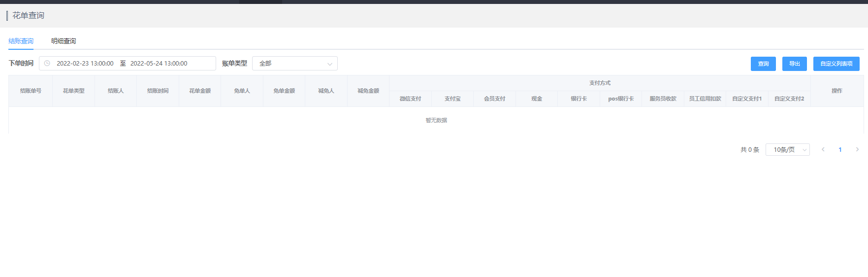868x277 pixels.
Task: Go to previous page arrow
Action: 823,149
